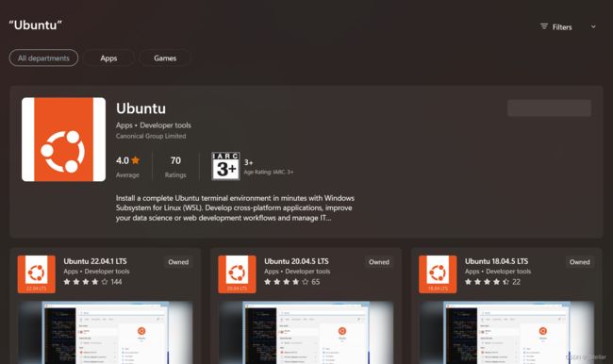The image size is (613, 364).
Task: Switch to the Apps filter tab
Action: (108, 58)
